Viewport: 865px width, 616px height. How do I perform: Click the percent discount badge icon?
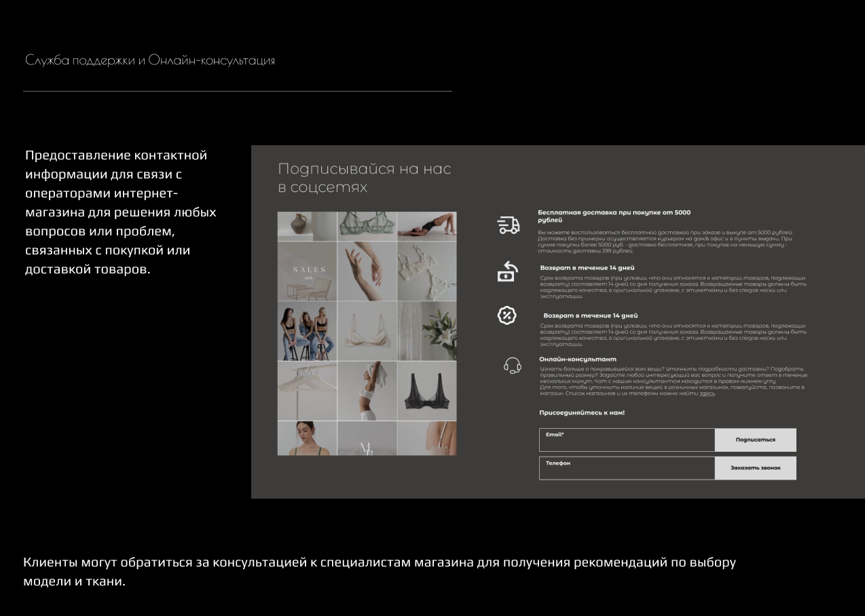point(507,315)
